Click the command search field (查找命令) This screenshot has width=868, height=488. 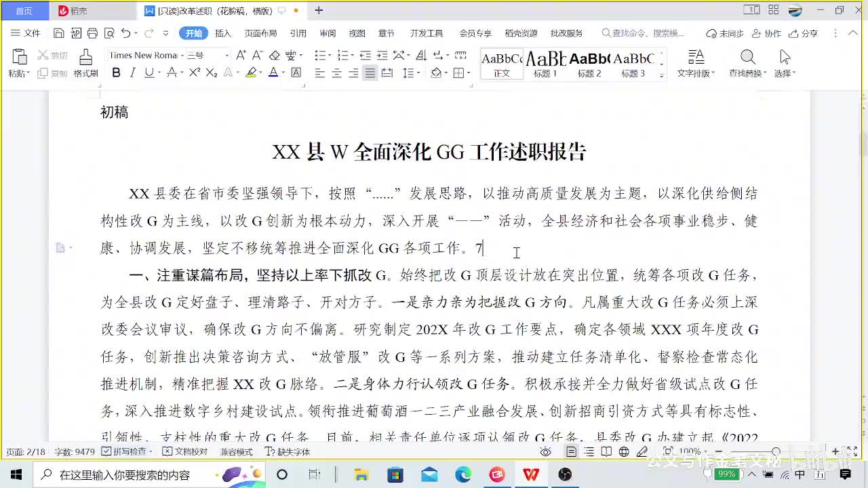pyautogui.click(x=643, y=33)
